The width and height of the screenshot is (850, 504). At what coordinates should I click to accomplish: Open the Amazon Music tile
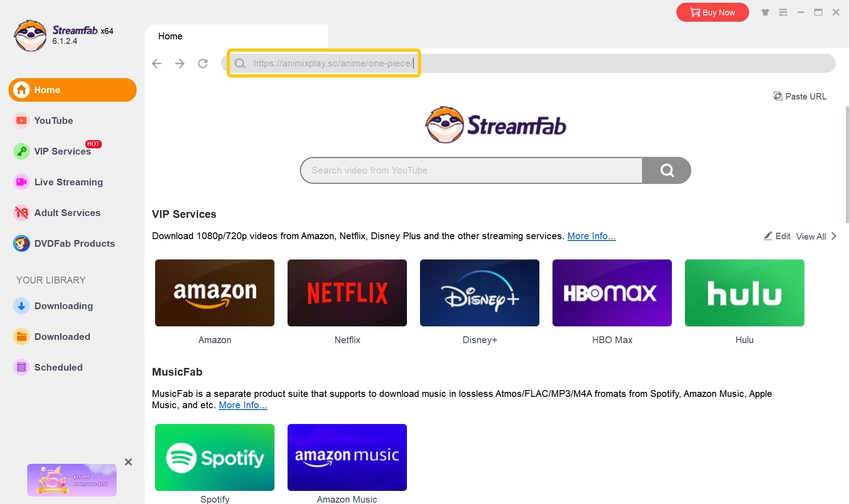point(347,457)
